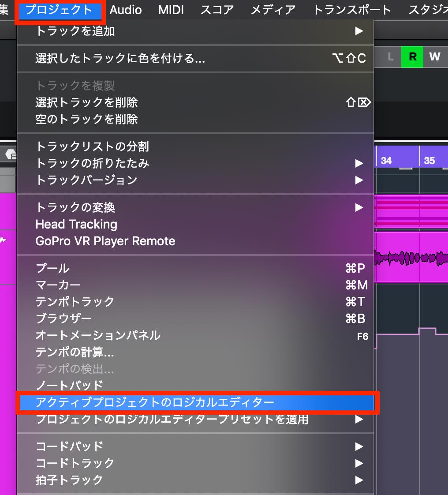Select 選択トラックを削除

(195, 102)
